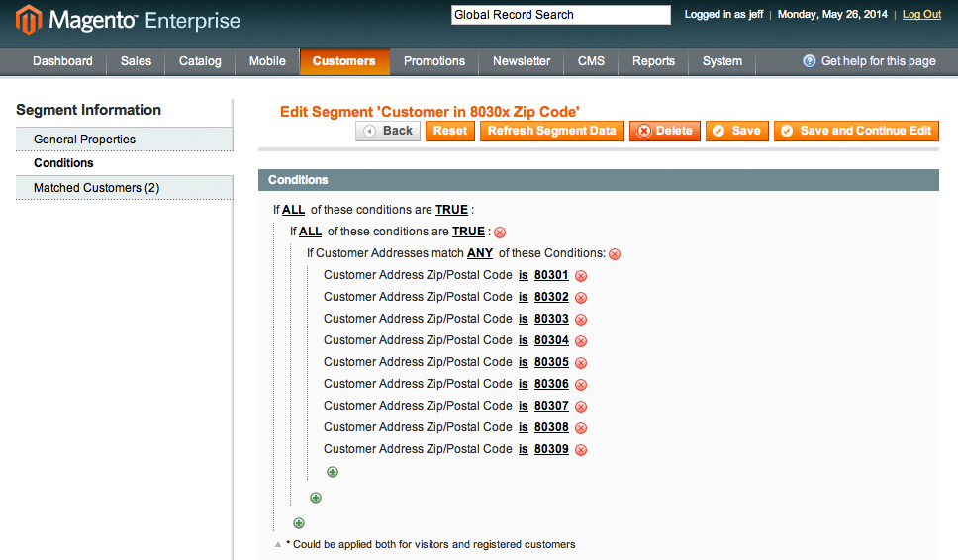Open the CMS menu
This screenshot has height=560, width=958.
click(x=591, y=61)
